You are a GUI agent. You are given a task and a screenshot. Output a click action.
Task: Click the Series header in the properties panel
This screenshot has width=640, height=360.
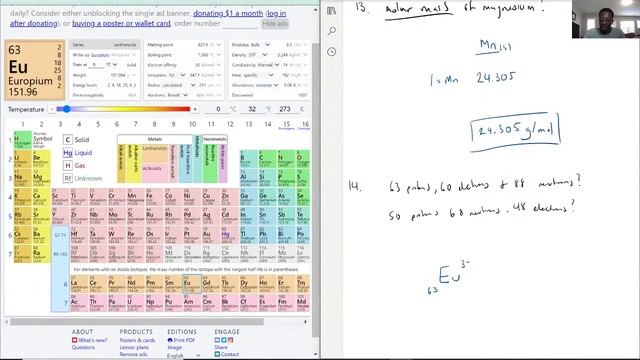coord(104,44)
